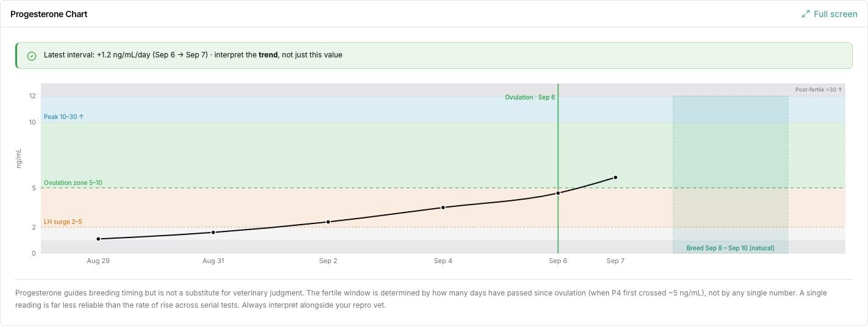Screen dimensions: 868x326
Task: Click the 'Ovulation zone 5–10' label
Action: (x=73, y=183)
